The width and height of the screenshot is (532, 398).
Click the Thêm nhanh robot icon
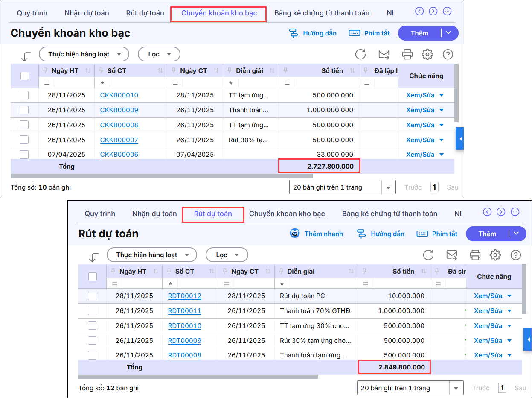tap(294, 234)
